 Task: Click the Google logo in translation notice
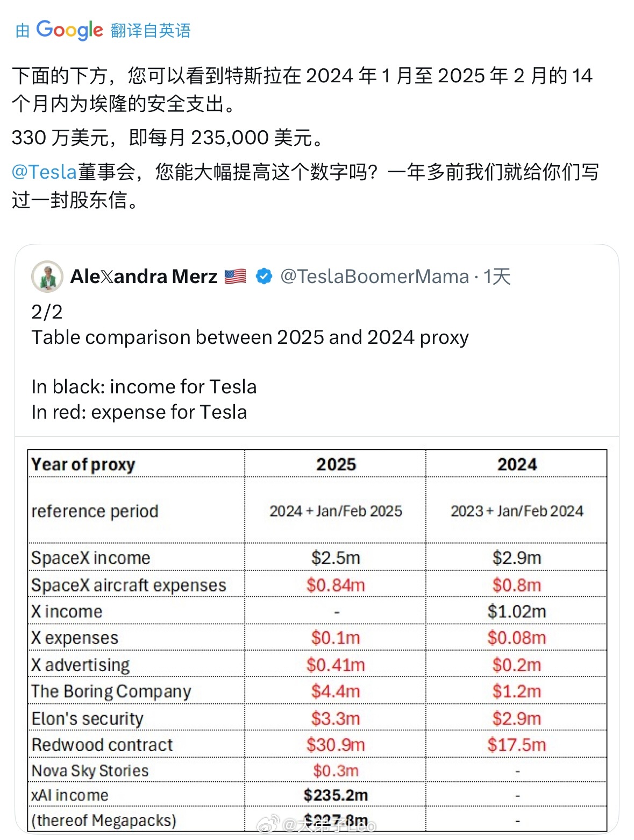pyautogui.click(x=69, y=30)
